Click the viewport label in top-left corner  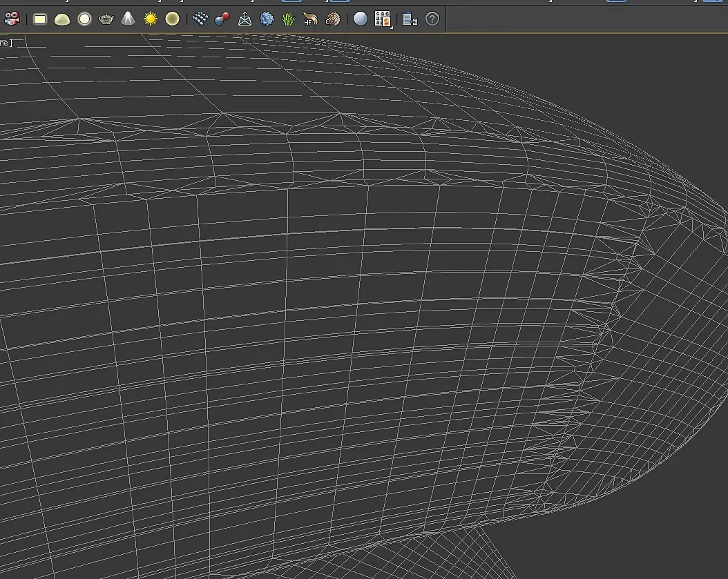point(6,43)
